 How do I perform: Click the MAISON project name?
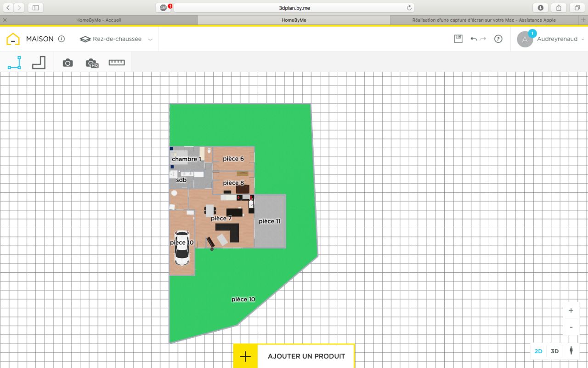(x=40, y=39)
